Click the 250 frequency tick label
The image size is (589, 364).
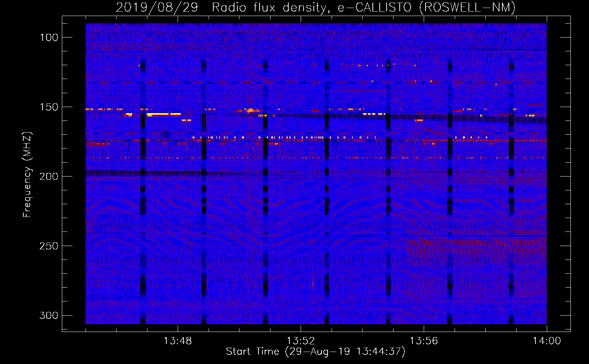click(x=49, y=246)
